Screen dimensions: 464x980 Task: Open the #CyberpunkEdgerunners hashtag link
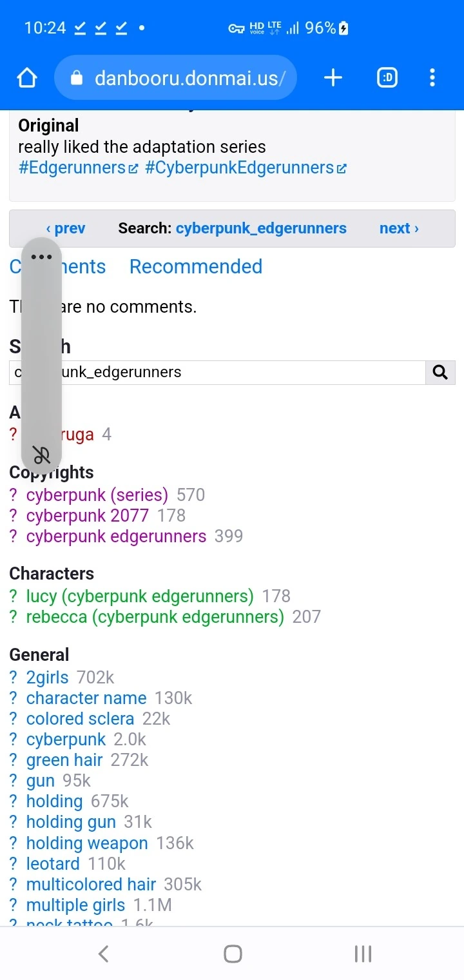[x=246, y=168]
